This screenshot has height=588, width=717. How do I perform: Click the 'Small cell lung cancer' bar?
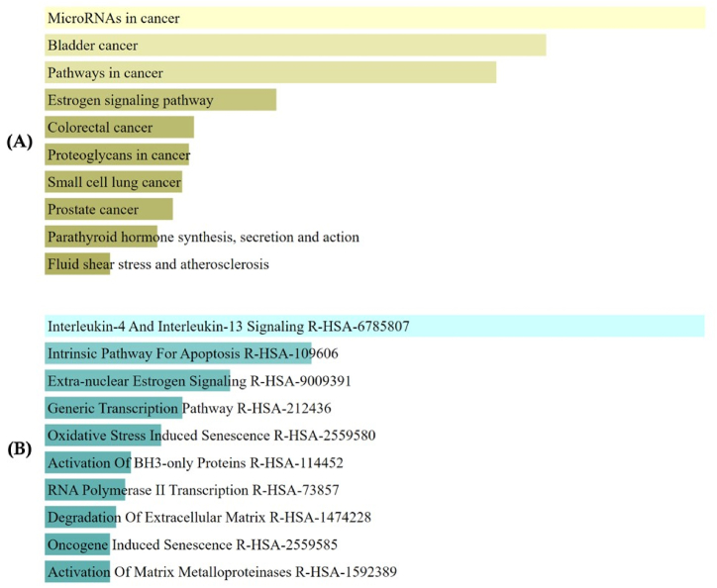point(114,182)
